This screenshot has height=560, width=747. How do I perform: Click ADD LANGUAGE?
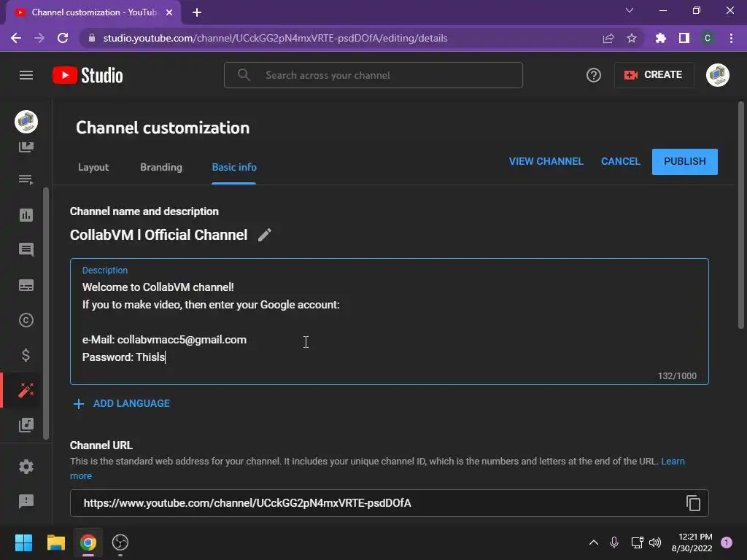coord(122,403)
